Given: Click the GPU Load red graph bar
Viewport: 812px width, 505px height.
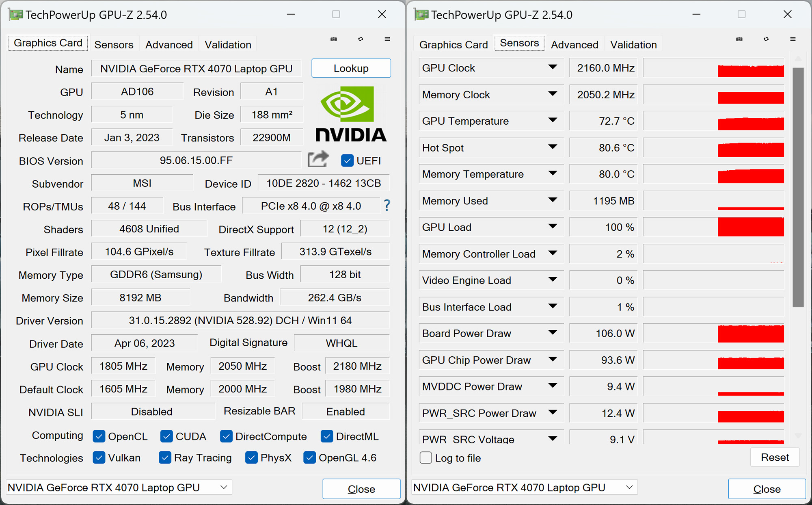Looking at the screenshot, I should (751, 227).
